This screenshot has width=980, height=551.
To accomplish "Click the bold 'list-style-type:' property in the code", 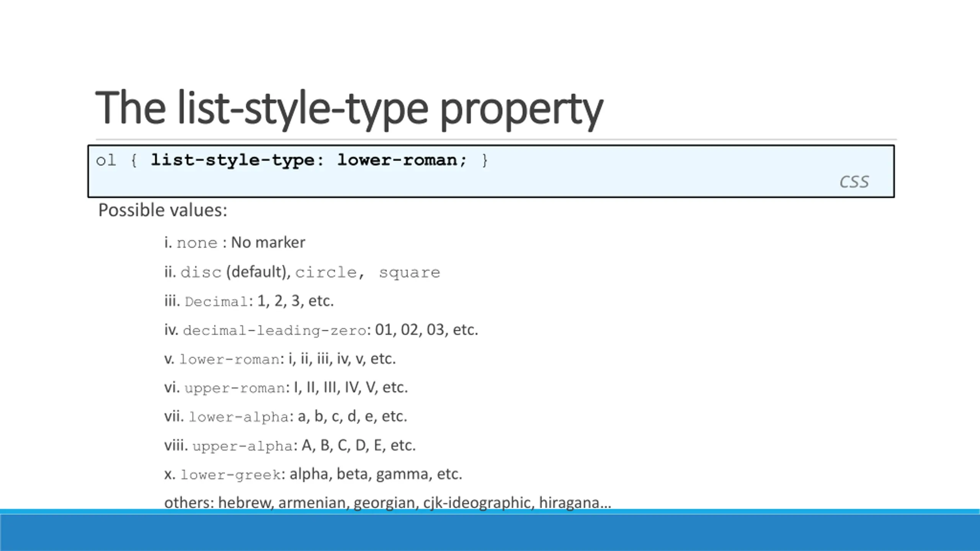I will pos(237,160).
